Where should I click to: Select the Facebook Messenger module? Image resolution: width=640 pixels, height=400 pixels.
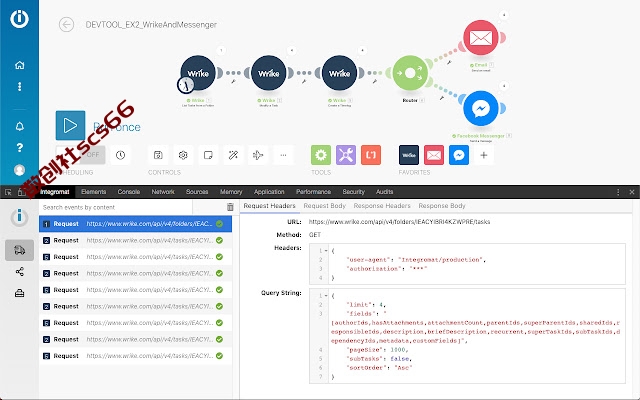point(481,108)
